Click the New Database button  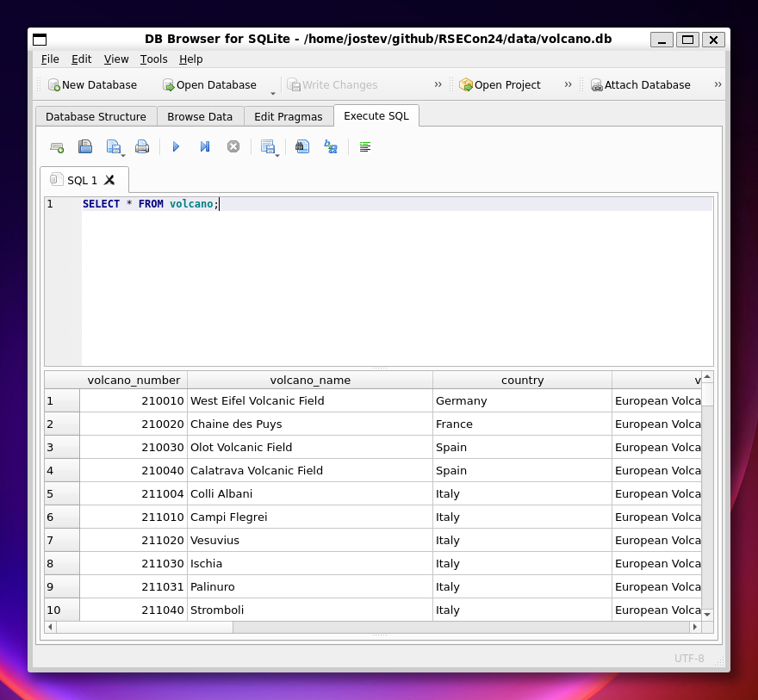[92, 85]
